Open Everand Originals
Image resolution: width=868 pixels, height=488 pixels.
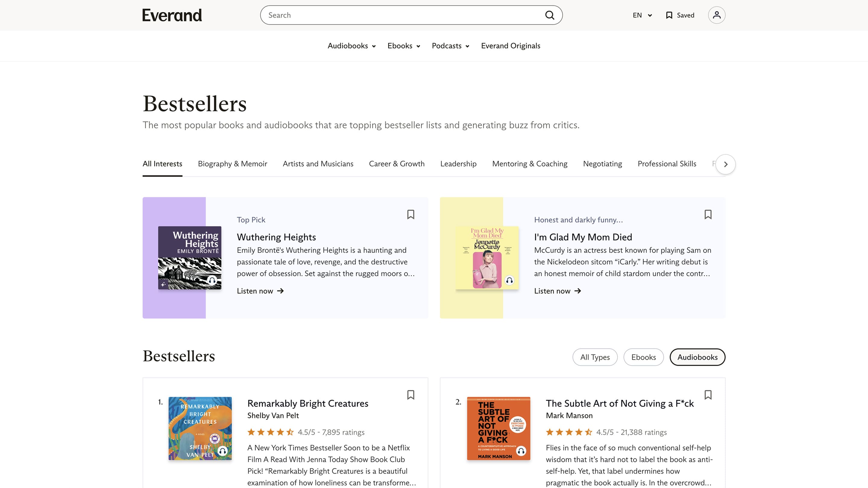coord(511,46)
